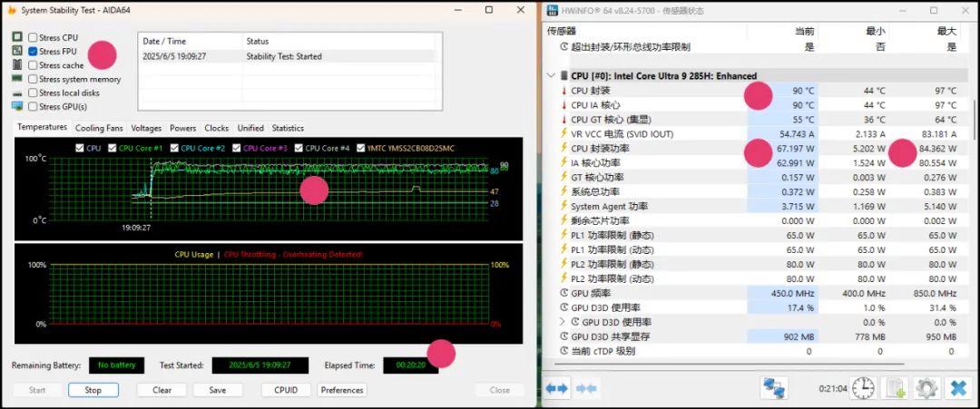This screenshot has width=980, height=409.
Task: Open HWiNFO network remote monitoring icon
Action: (774, 388)
